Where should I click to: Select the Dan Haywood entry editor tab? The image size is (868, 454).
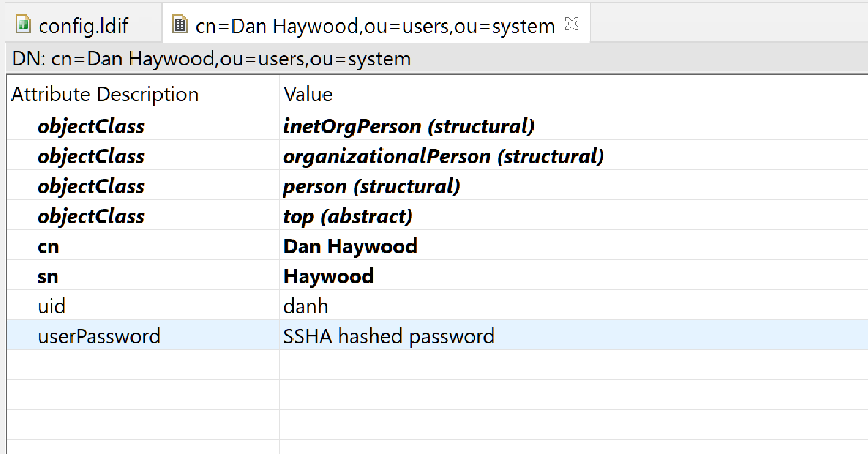374,26
